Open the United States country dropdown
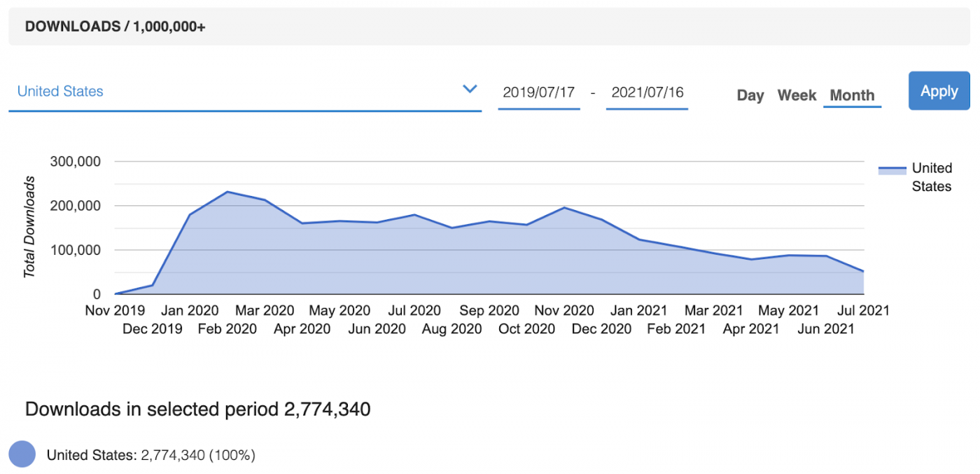Image resolution: width=980 pixels, height=474 pixels. [x=245, y=92]
